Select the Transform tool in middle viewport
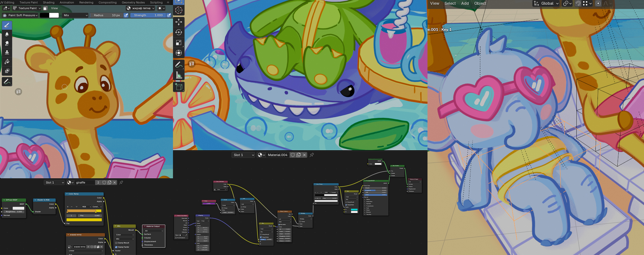Viewport: 644px width, 255px height. click(179, 53)
